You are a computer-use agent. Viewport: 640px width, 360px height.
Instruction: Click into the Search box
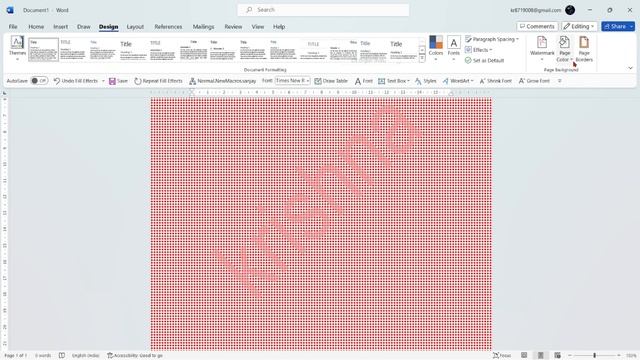pos(323,10)
